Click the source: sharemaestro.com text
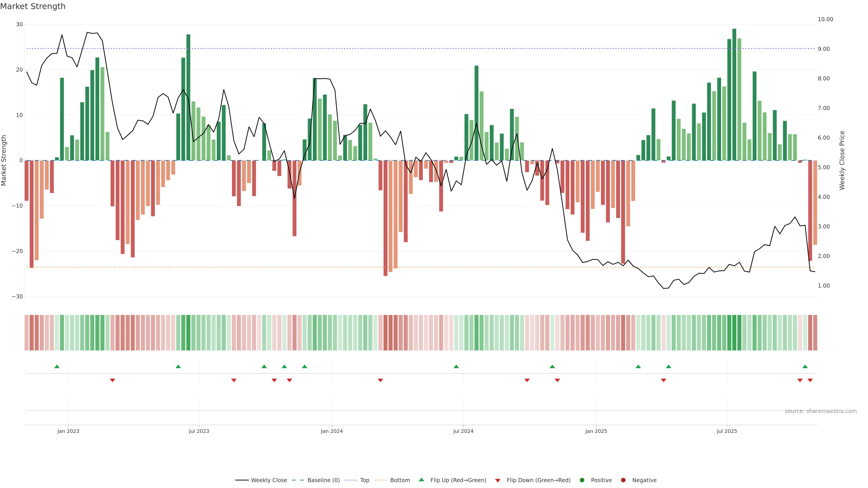The width and height of the screenshot is (868, 488). (821, 411)
